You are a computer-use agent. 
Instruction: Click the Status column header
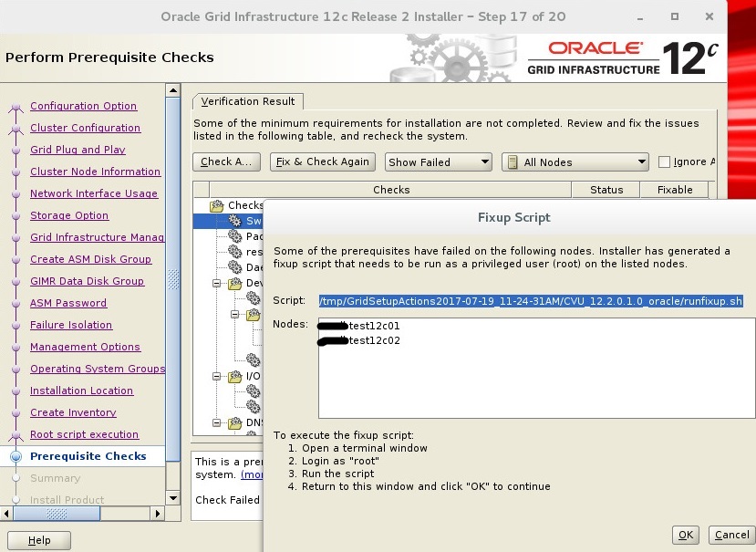click(x=606, y=190)
